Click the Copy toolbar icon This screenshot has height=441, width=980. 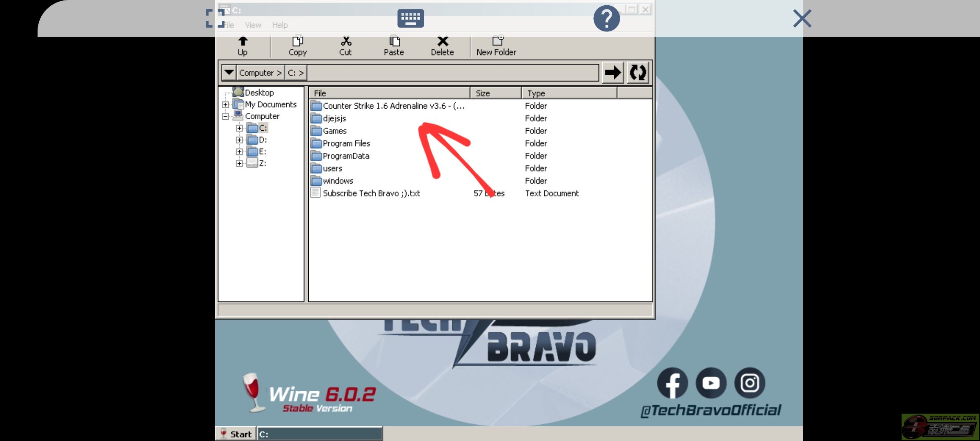point(297,41)
